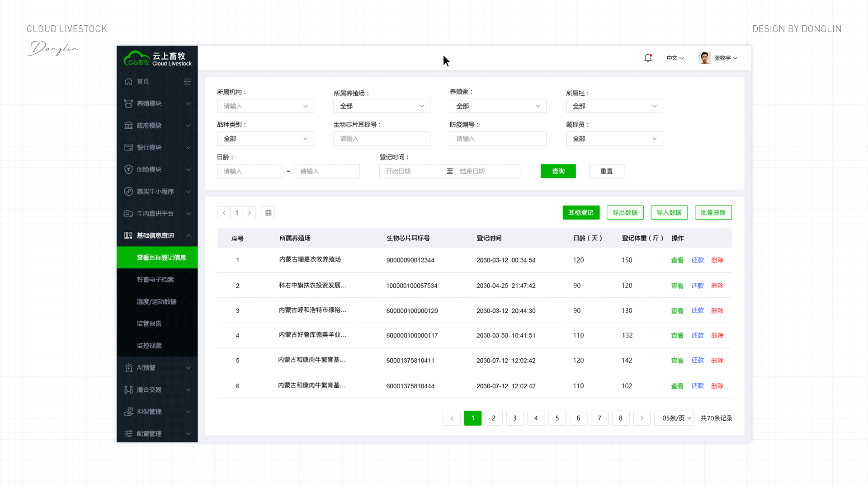Screen dimensions: 868x488
Task: Go to next page arrow beside page input
Action: coord(249,213)
